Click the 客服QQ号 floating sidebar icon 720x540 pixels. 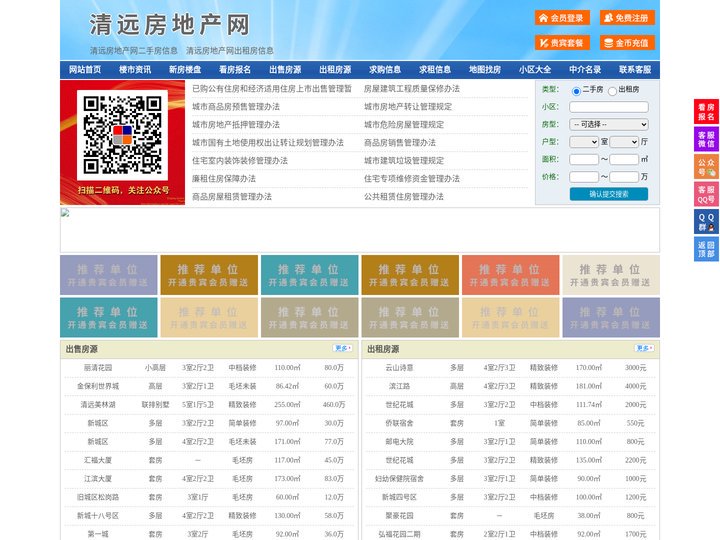(706, 194)
